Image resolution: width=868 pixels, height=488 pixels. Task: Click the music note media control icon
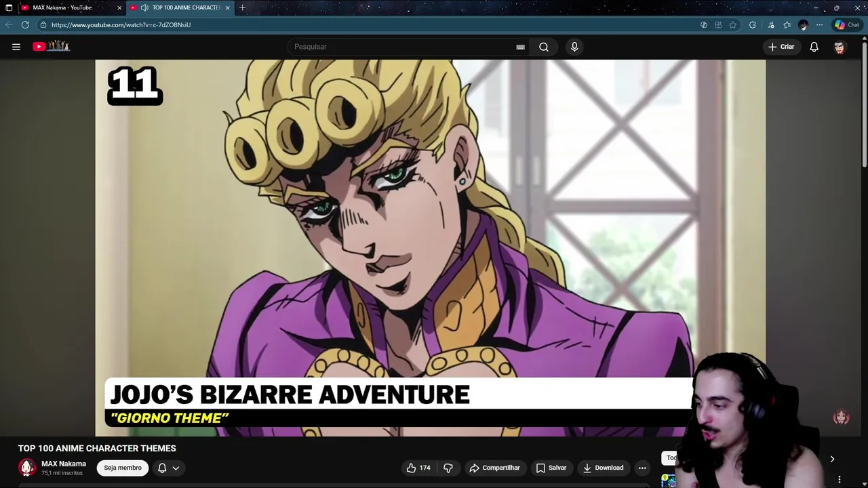[771, 24]
